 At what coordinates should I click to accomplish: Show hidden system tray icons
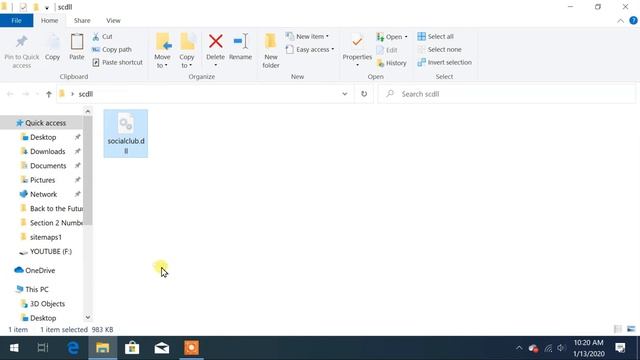[x=519, y=348]
